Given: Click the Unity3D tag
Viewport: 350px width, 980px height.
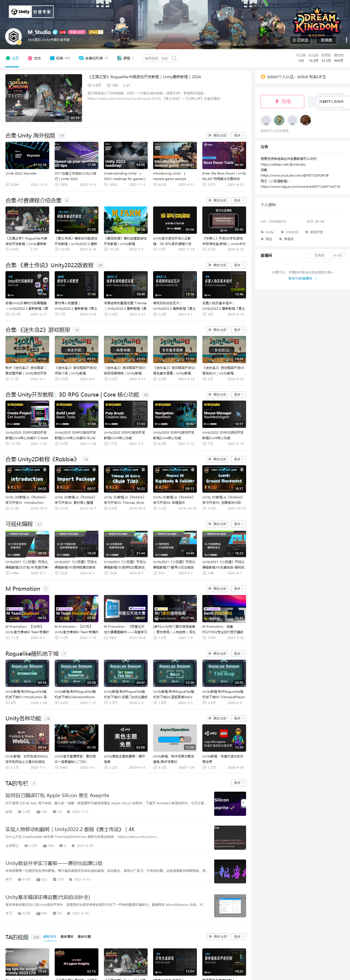Looking at the screenshot, I should click(x=290, y=232).
